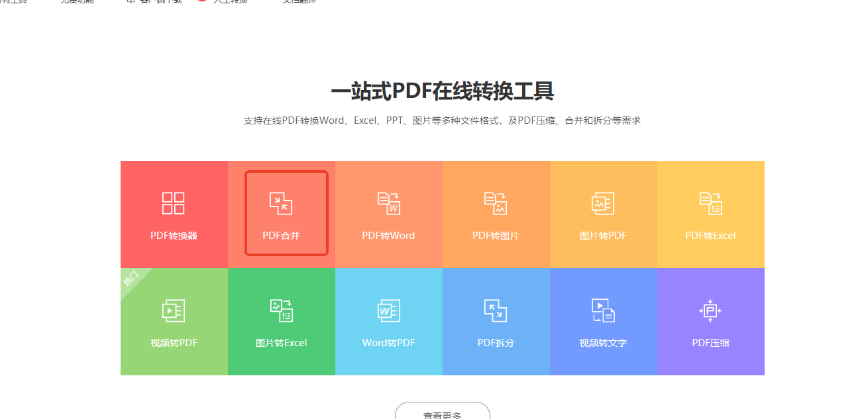The width and height of the screenshot is (868, 419).
Task: Open the 视频转PDF video tool icon
Action: pyautogui.click(x=174, y=310)
